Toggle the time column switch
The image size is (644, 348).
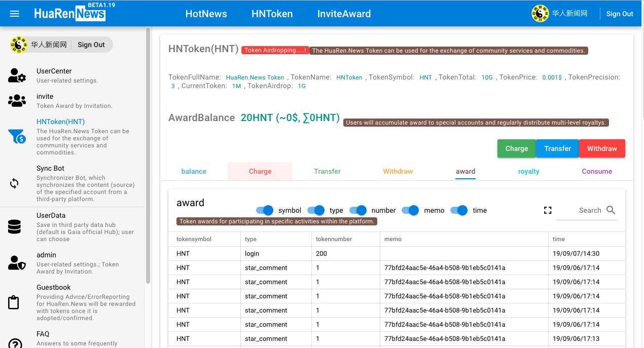click(459, 210)
